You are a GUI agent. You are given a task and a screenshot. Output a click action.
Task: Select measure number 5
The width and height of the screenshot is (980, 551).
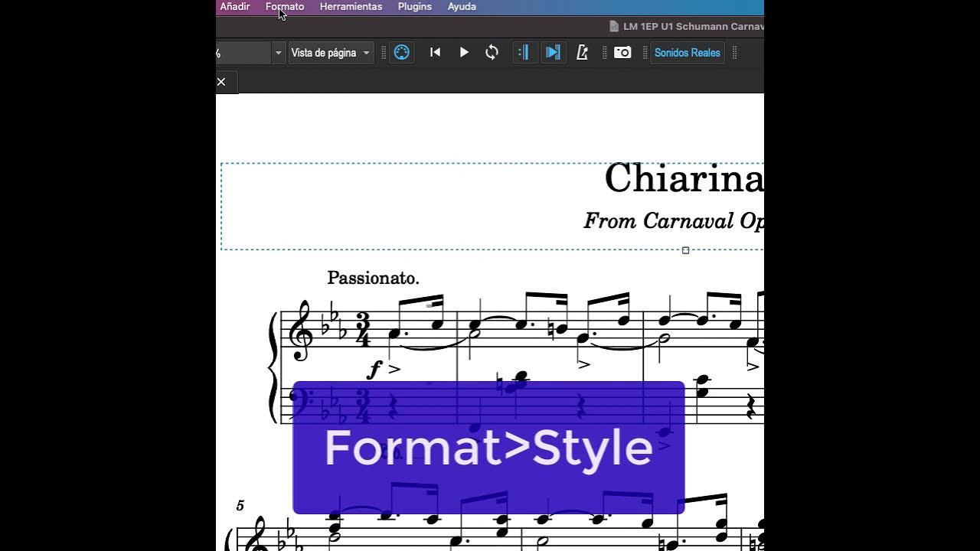[x=240, y=505]
